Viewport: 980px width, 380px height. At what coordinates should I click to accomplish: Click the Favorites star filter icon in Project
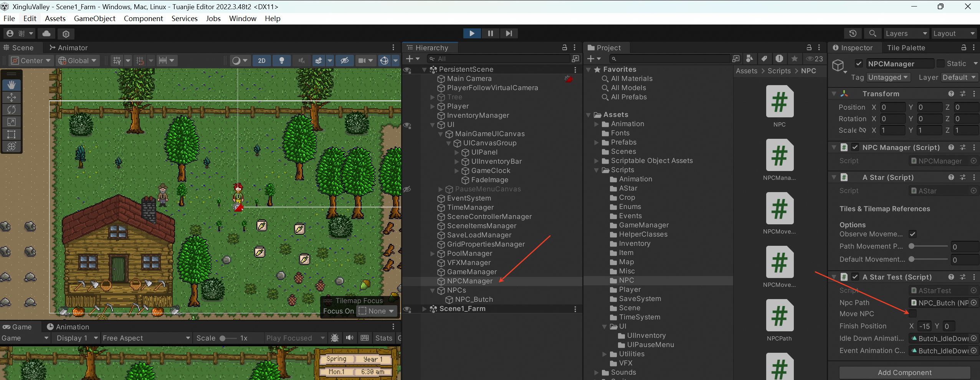[x=795, y=59]
